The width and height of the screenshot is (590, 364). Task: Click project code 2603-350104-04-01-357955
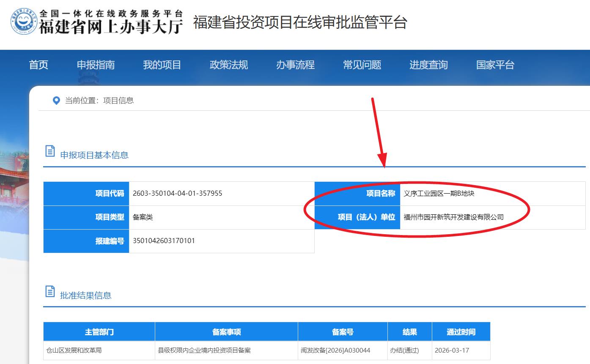[177, 194]
